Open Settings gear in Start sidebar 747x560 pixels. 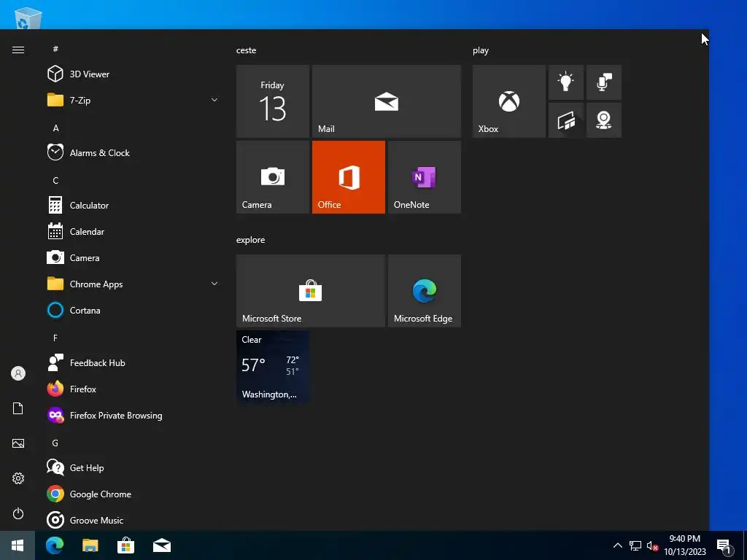pyautogui.click(x=18, y=478)
